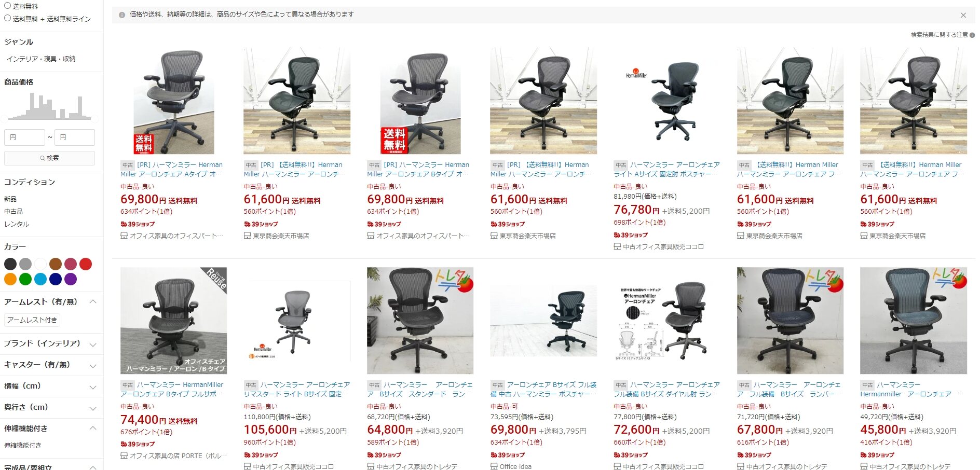The width and height of the screenshot is (980, 470).
Task: Expand the 横幅 (cm) filter
Action: [93, 387]
